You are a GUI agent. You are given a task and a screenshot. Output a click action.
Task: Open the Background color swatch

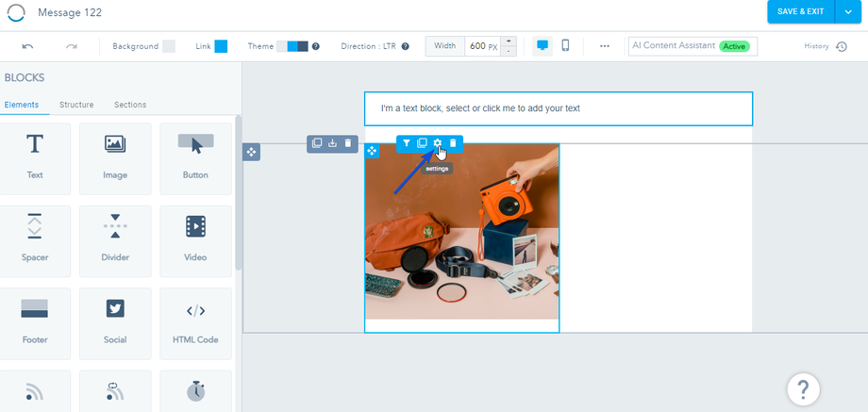click(169, 46)
